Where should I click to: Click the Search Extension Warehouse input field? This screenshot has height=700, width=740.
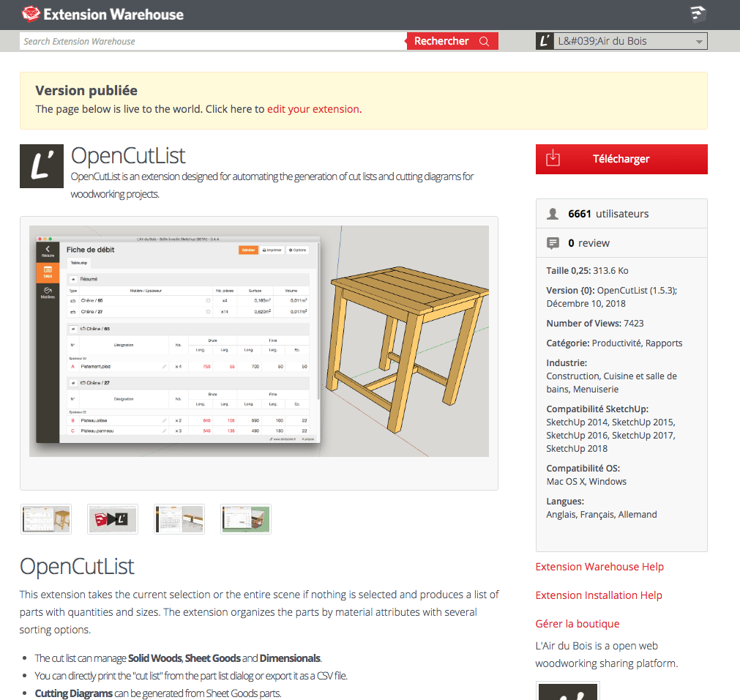click(x=213, y=41)
